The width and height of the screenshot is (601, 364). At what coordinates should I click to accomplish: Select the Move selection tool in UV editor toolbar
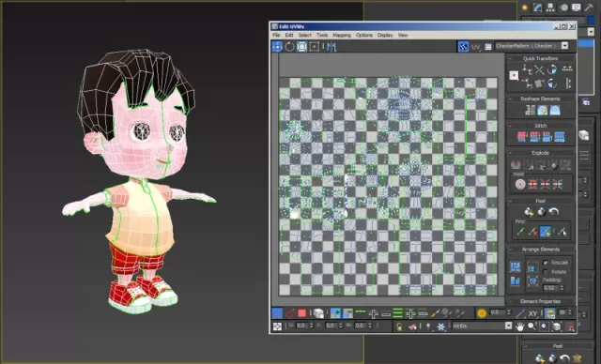[x=277, y=47]
